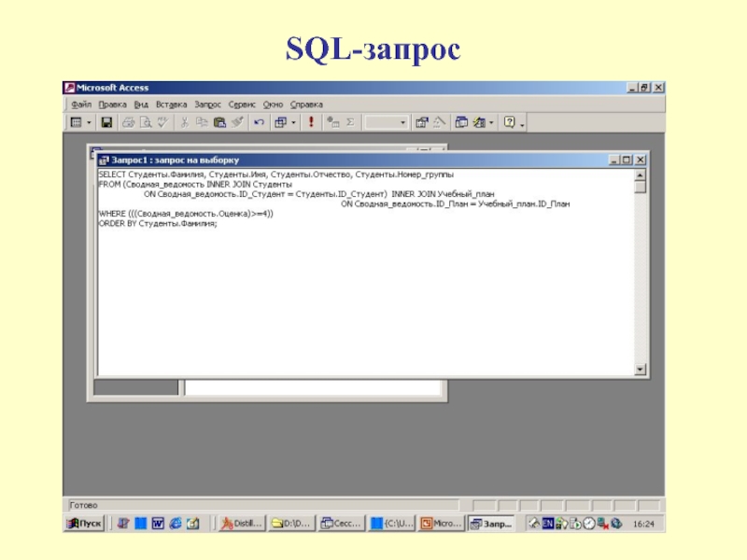Expand the New Object dropdown arrow

point(491,122)
